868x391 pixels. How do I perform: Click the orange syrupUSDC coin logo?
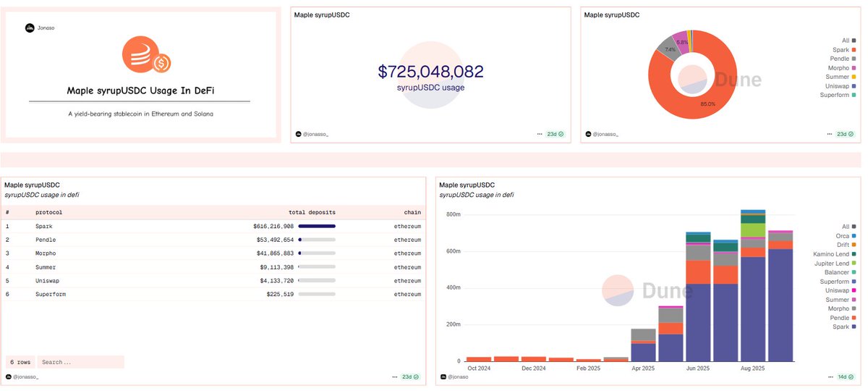tap(145, 56)
